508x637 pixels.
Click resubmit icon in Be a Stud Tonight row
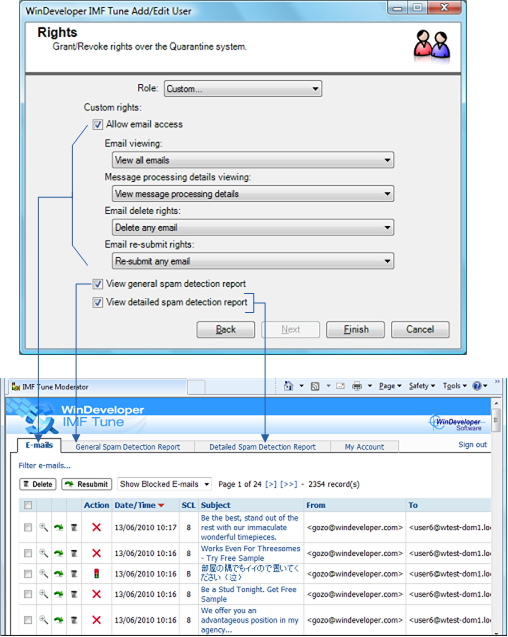(59, 594)
